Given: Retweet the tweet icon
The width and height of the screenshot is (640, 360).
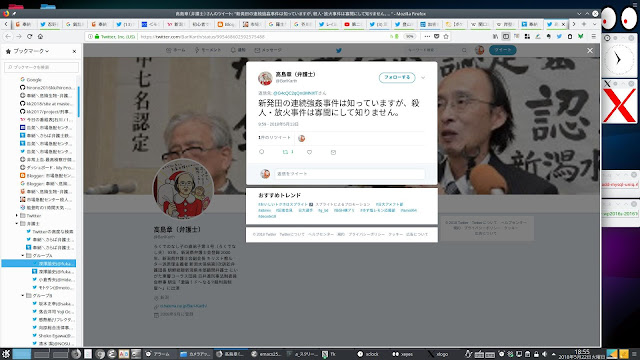Looking at the screenshot, I should coord(285,152).
